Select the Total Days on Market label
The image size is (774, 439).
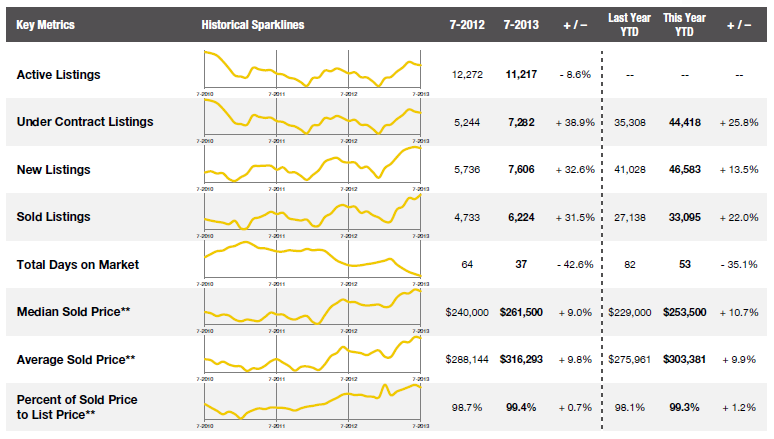78,265
